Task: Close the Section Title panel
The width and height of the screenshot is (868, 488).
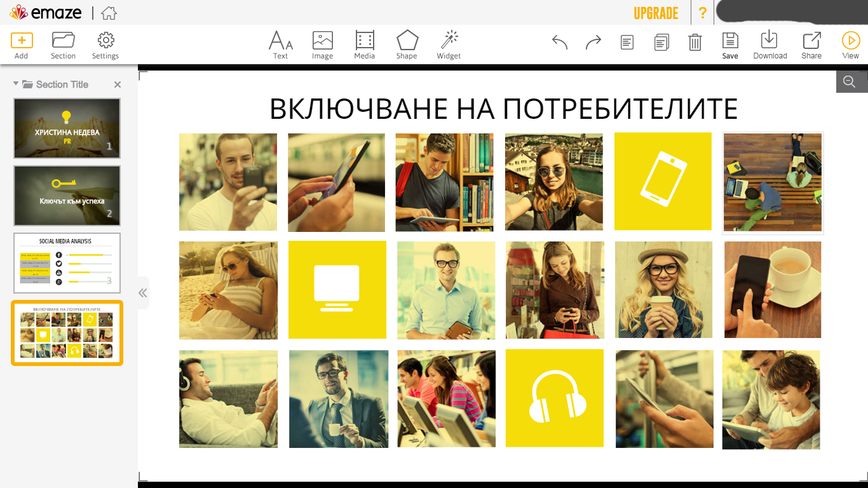Action: (x=118, y=85)
